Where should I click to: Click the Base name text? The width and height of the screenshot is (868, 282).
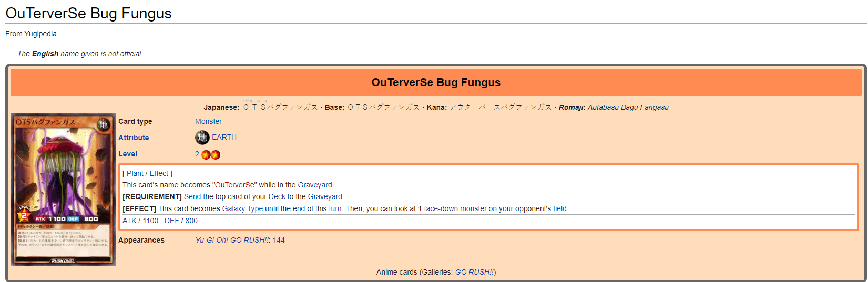[384, 107]
